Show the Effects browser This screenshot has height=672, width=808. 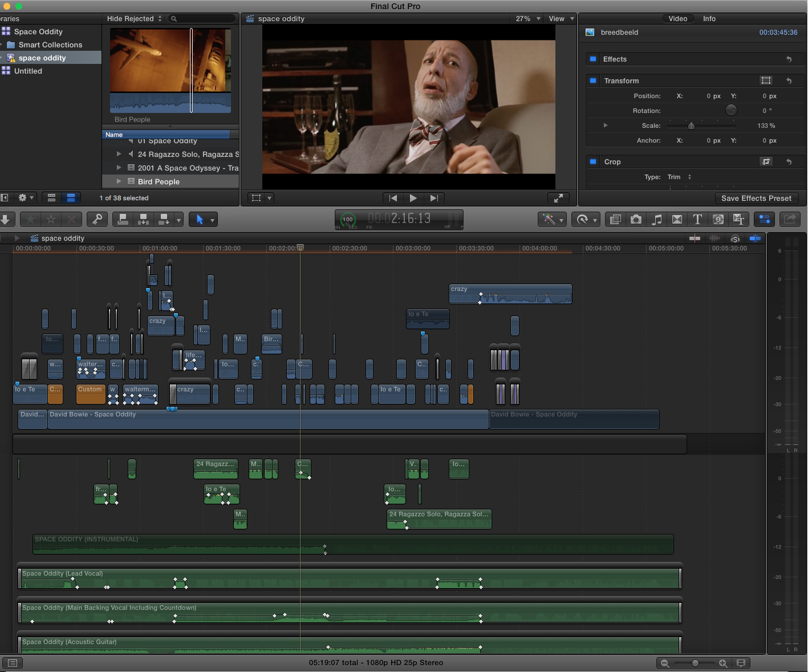(x=615, y=219)
